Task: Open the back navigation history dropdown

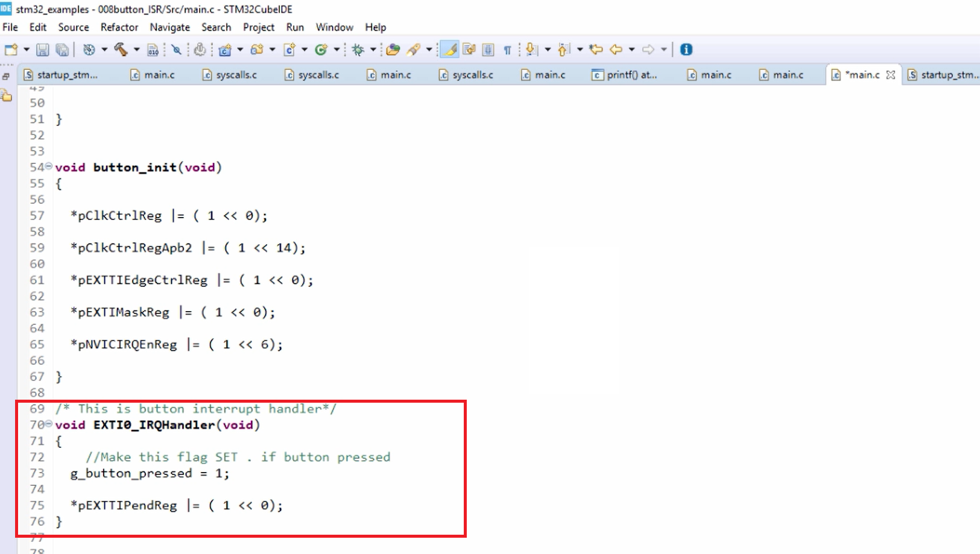Action: (631, 50)
